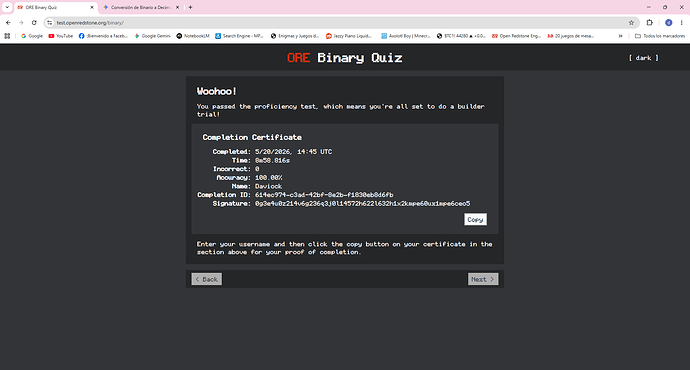Open the Google Gemini bookmark
Image resolution: width=690 pixels, height=370 pixels.
click(x=152, y=36)
